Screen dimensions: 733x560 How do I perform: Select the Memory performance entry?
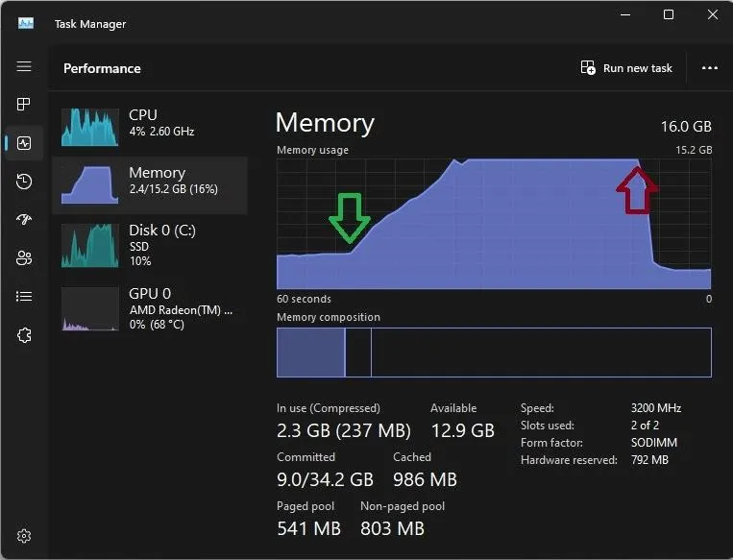point(150,185)
